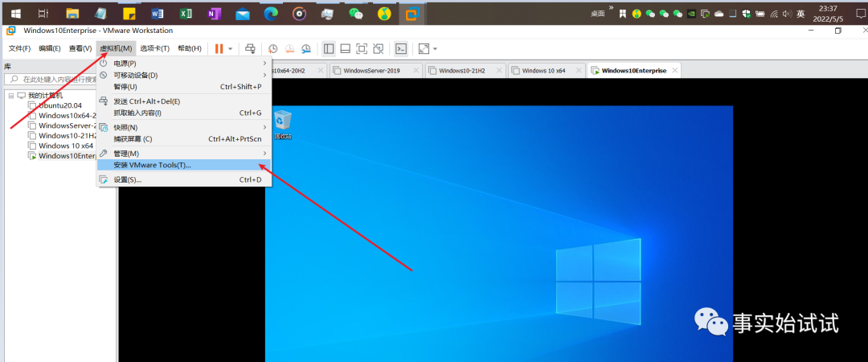Click the orange suspend/pause VM toolbar button
868x362 pixels.
[x=219, y=49]
